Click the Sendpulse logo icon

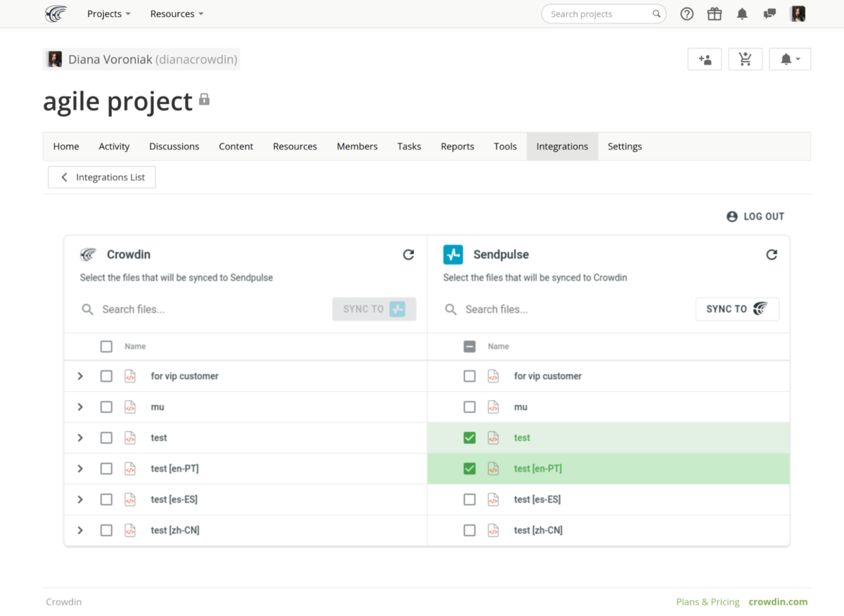[453, 255]
